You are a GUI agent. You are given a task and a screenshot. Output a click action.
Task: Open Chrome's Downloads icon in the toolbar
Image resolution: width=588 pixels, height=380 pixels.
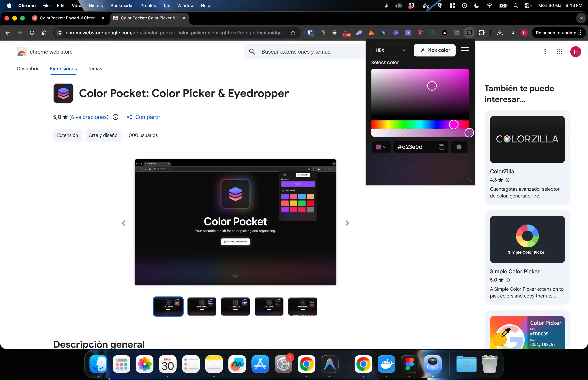(500, 32)
